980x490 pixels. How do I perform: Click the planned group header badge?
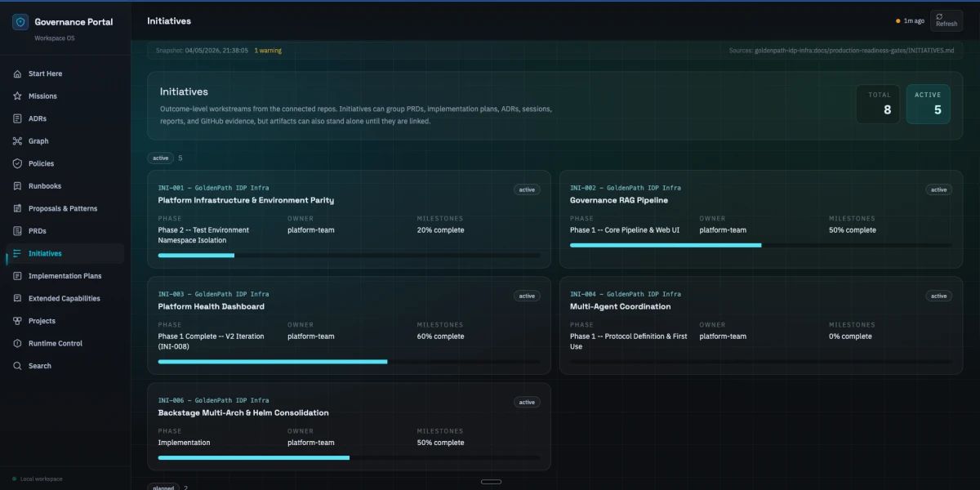pyautogui.click(x=163, y=488)
